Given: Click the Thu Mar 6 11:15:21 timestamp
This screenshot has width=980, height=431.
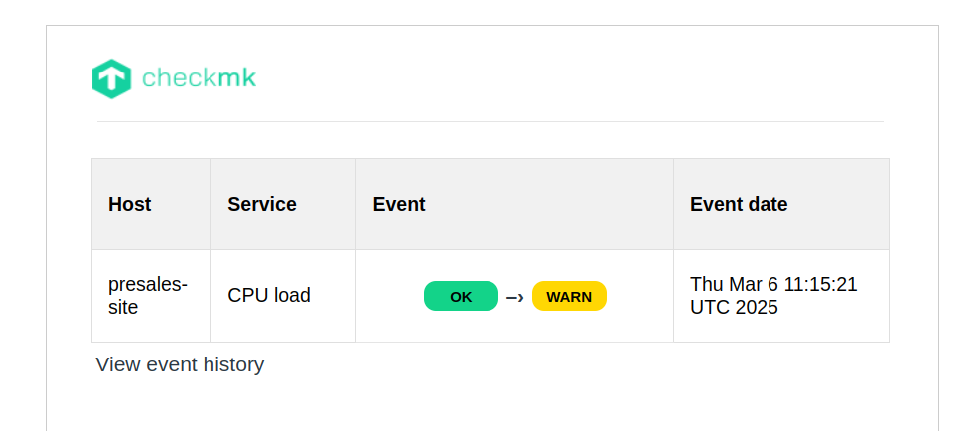Looking at the screenshot, I should coord(773,285).
